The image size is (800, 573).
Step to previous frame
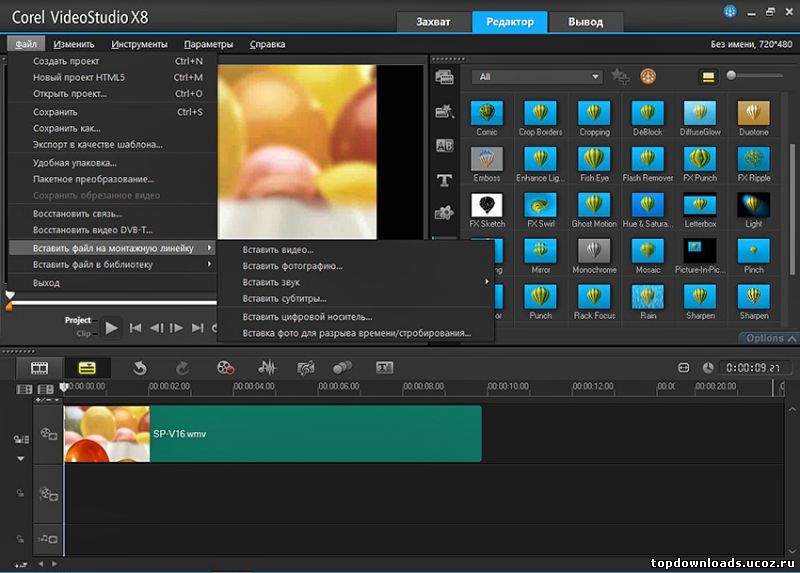[x=157, y=328]
